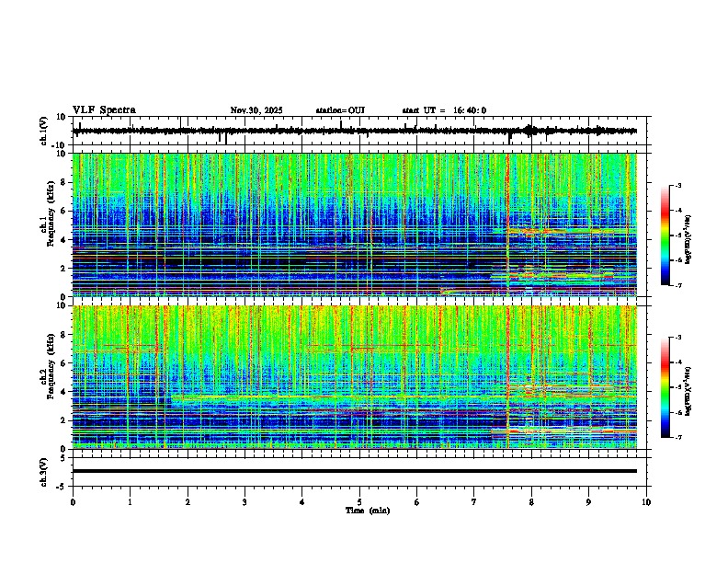Click the 'ch.1(V)' waveform axis label
728x563 pixels.
point(44,131)
